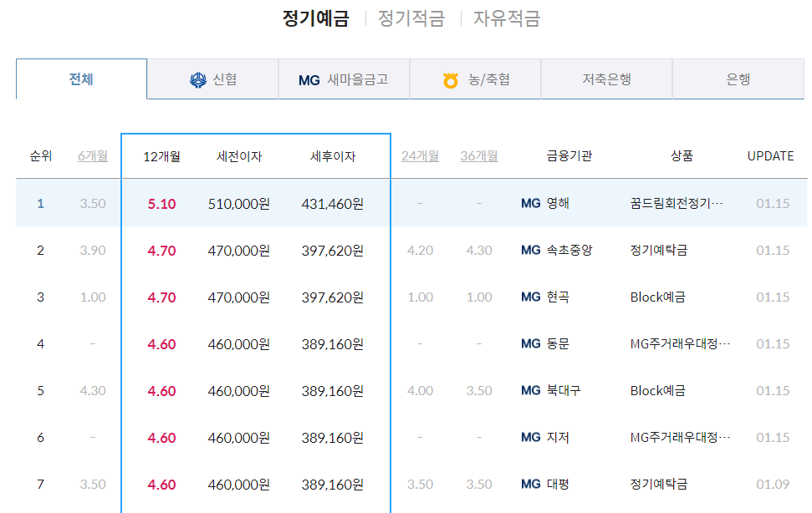The image size is (812, 513).
Task: Click the MG icon for 현곡 row
Action: point(528,296)
